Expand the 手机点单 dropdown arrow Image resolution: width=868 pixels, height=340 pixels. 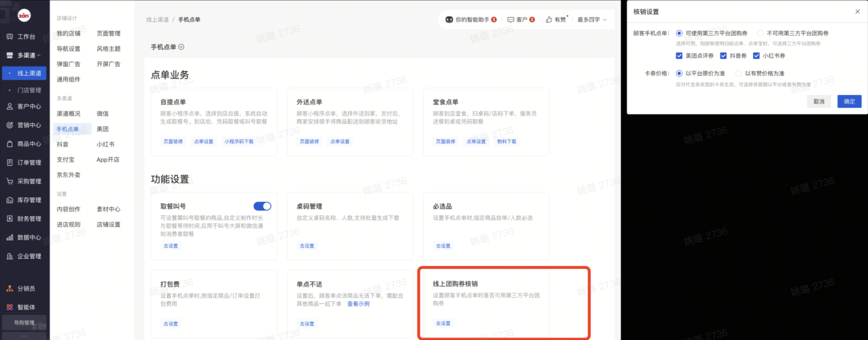pos(182,47)
